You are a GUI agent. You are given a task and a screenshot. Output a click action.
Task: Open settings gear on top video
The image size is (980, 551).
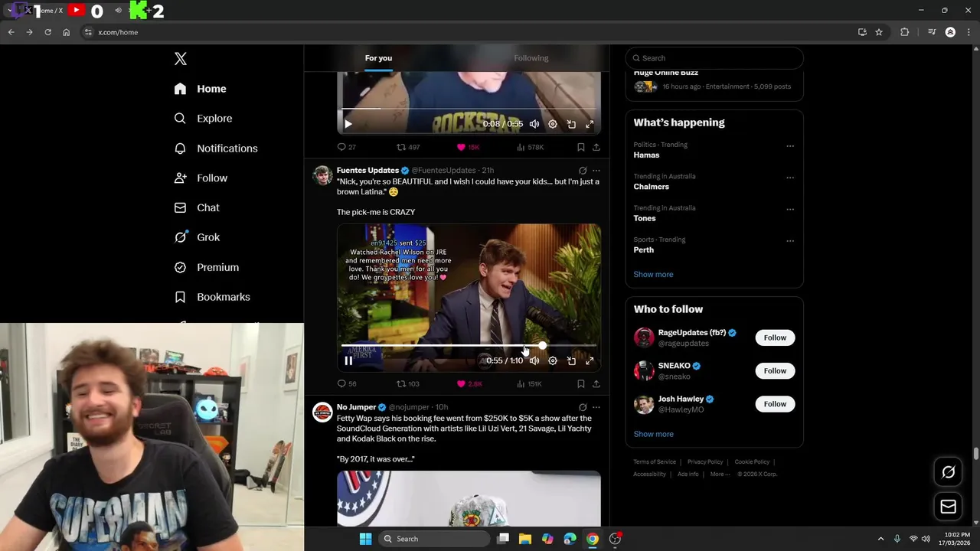(553, 124)
